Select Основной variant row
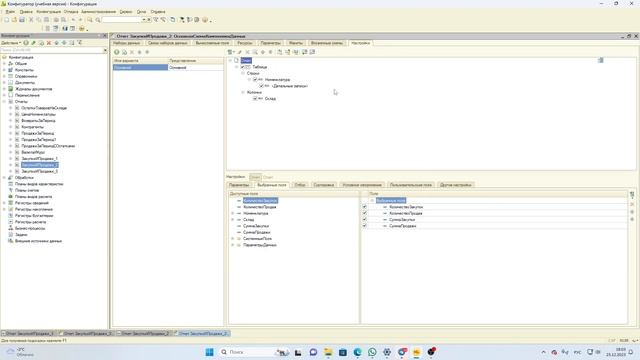640x360 pixels. pyautogui.click(x=168, y=67)
